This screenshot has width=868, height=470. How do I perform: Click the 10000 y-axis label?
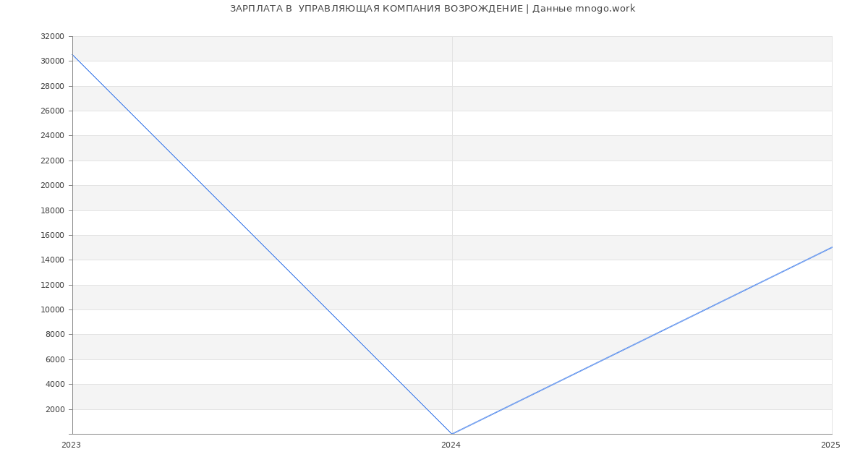52,309
